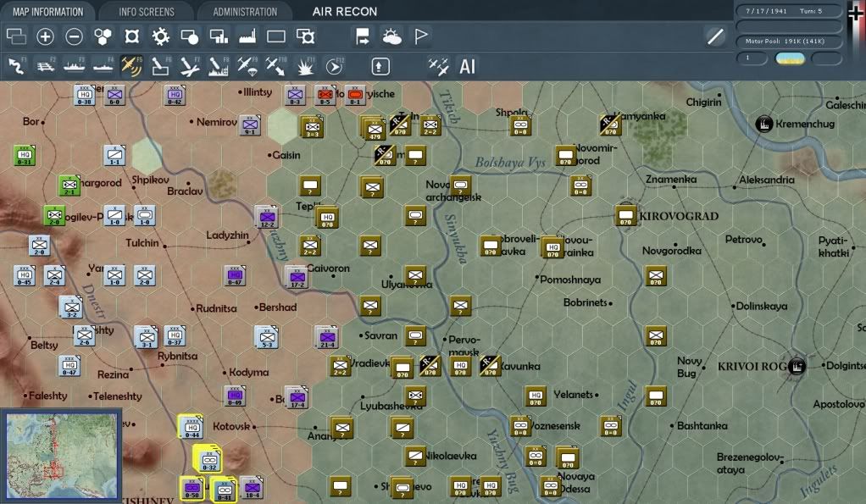Image resolution: width=866 pixels, height=504 pixels.
Task: Select F10 air transfer mode
Action: point(275,66)
